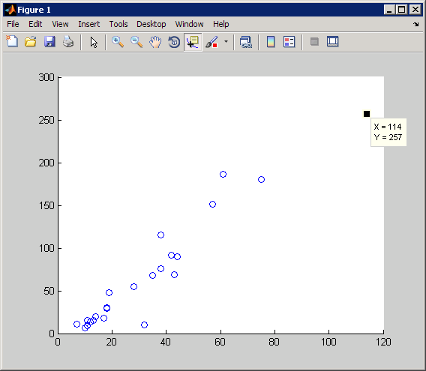The width and height of the screenshot is (426, 371).
Task: Insert a legend
Action: (x=289, y=42)
